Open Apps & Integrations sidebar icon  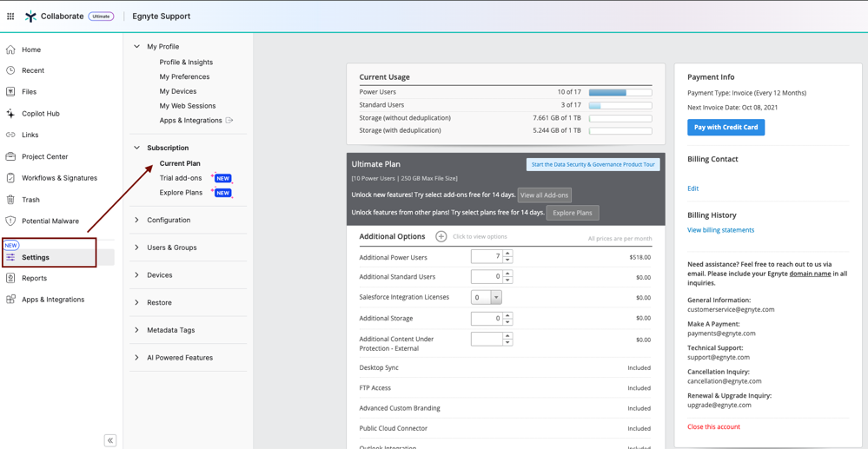coord(10,300)
